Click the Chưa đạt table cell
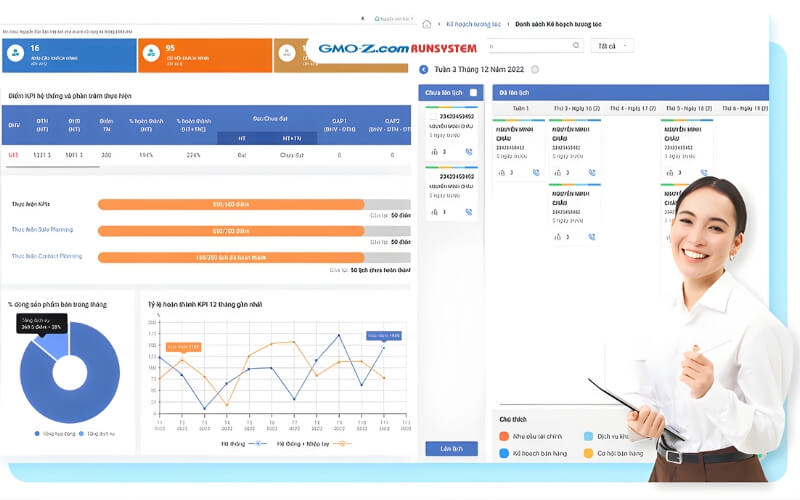 click(x=292, y=155)
